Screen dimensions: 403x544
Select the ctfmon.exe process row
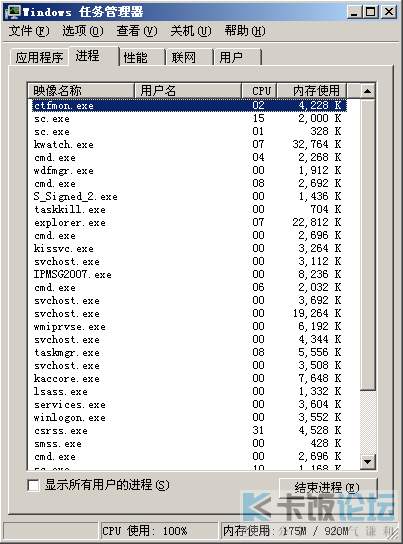coord(189,105)
